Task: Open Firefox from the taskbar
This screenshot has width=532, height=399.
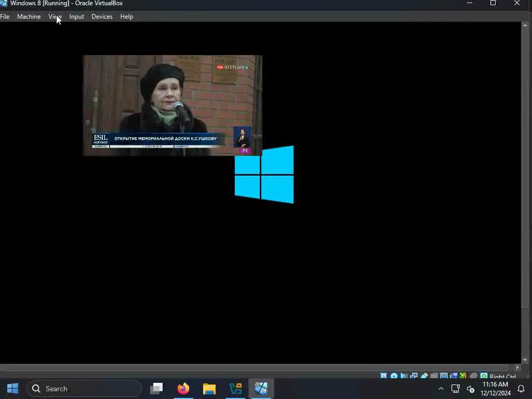Action: pyautogui.click(x=183, y=389)
